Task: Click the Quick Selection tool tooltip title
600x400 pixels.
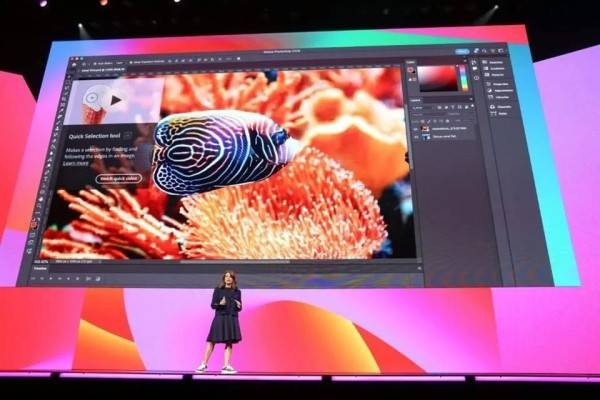Action: click(x=94, y=136)
